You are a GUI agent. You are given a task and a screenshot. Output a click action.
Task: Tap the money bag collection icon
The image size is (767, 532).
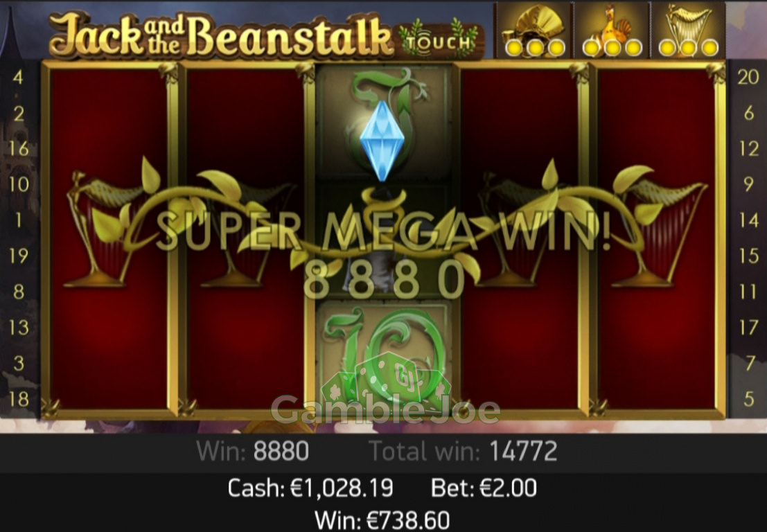pos(534,30)
